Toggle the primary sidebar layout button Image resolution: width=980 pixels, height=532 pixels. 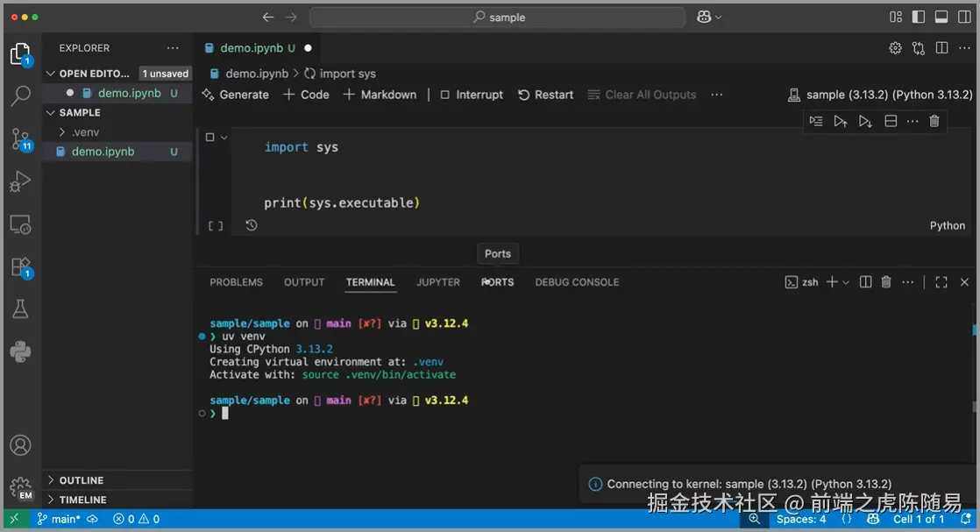point(919,17)
